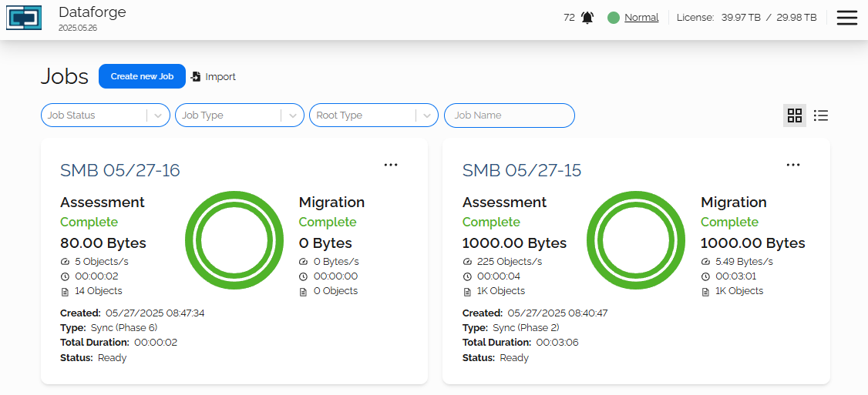Expand the Job Status dropdown
This screenshot has height=395, width=868.
(158, 115)
